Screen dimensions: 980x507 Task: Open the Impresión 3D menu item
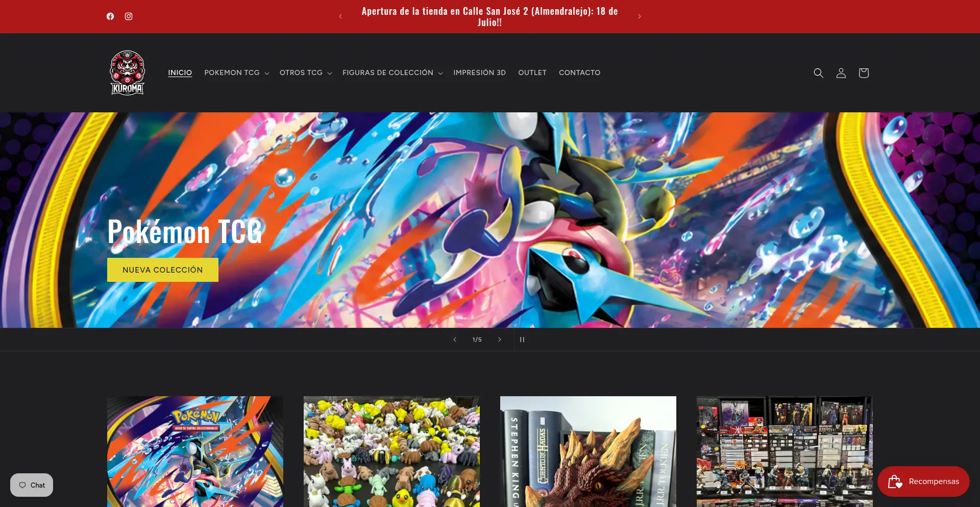(x=479, y=73)
